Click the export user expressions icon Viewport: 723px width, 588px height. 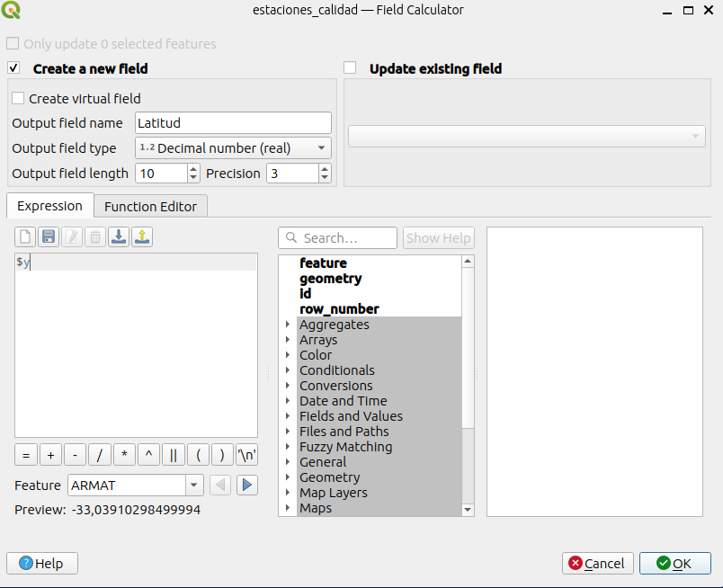click(x=142, y=237)
